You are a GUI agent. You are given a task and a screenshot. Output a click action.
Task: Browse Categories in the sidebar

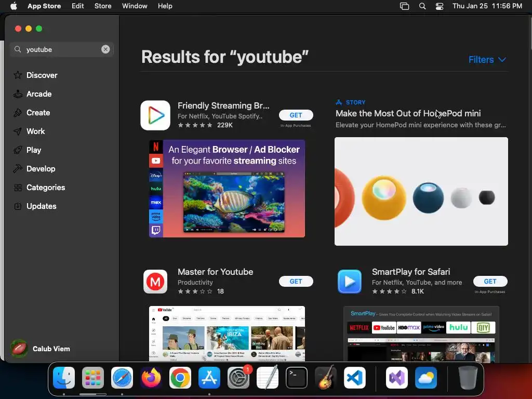coord(39,187)
